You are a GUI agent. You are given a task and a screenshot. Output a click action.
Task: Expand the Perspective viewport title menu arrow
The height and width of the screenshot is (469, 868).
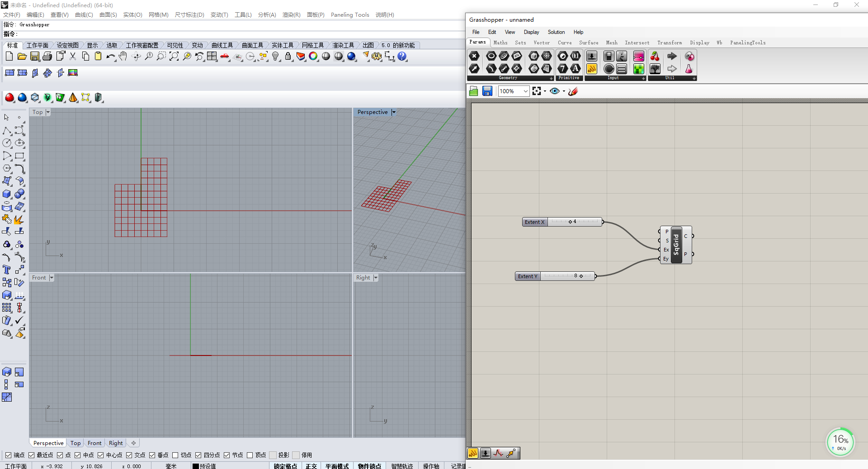point(394,112)
